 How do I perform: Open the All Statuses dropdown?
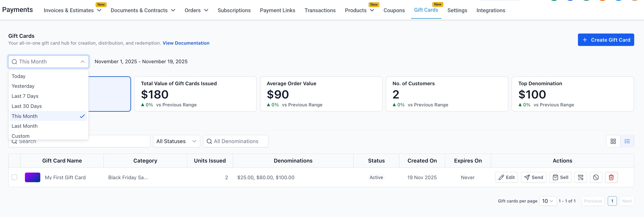pyautogui.click(x=176, y=141)
